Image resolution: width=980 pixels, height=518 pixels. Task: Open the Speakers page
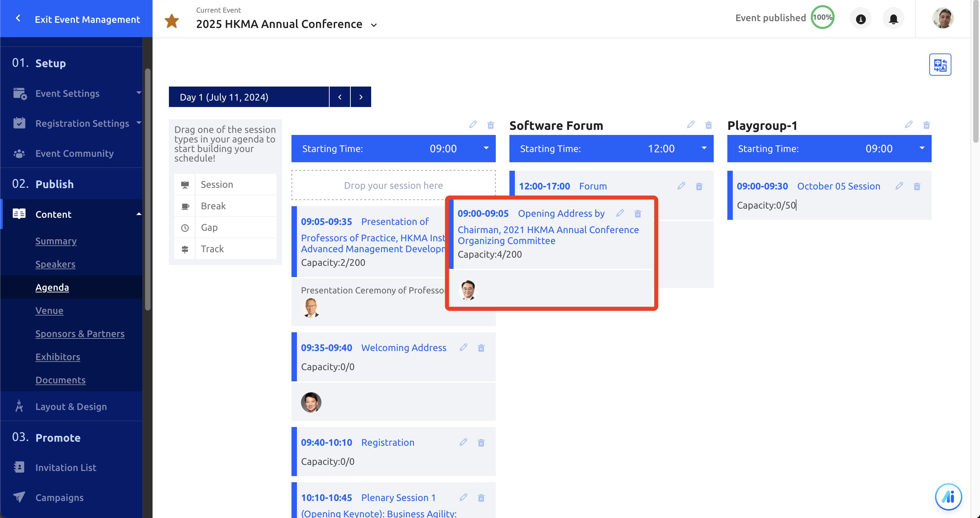(55, 264)
